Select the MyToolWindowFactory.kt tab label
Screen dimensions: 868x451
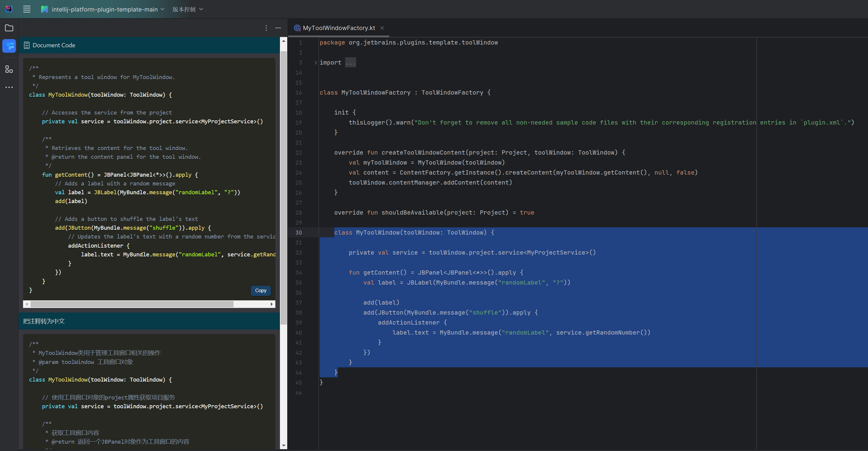339,28
